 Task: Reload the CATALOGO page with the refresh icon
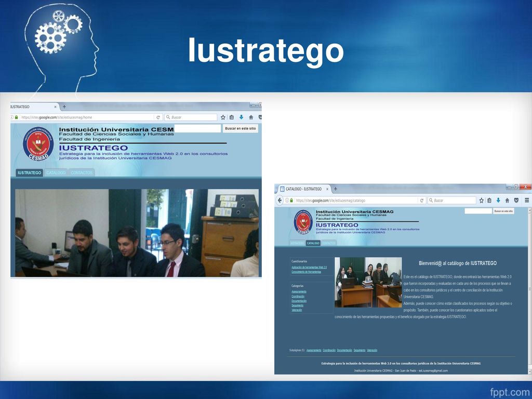(x=422, y=201)
